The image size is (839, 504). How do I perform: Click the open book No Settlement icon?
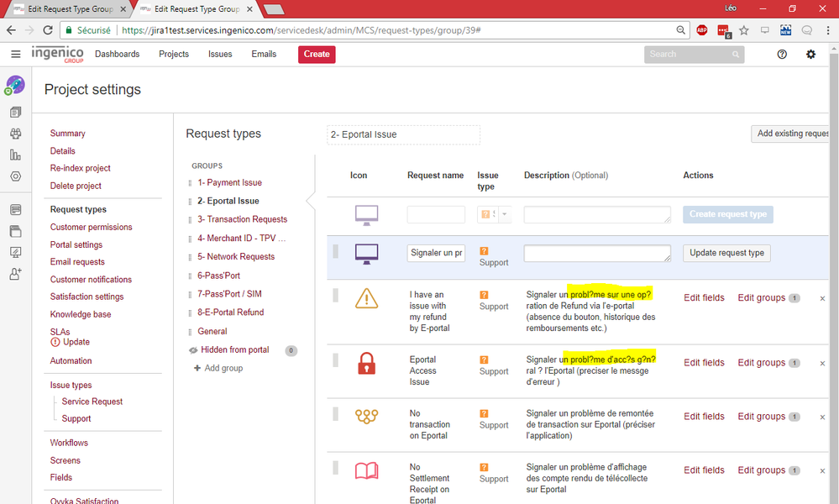click(x=366, y=471)
